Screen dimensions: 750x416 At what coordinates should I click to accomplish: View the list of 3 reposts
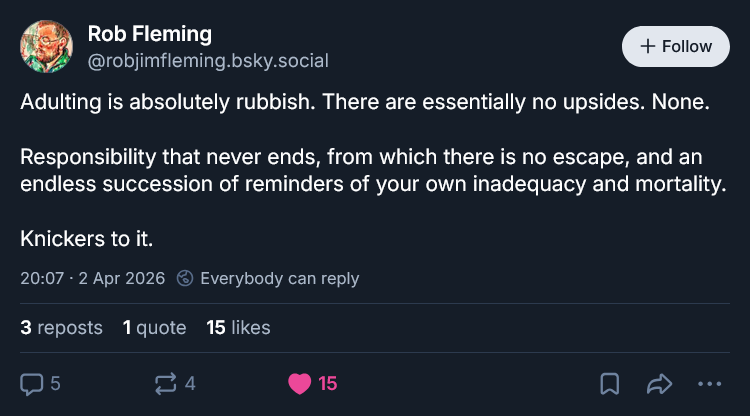pyautogui.click(x=61, y=327)
